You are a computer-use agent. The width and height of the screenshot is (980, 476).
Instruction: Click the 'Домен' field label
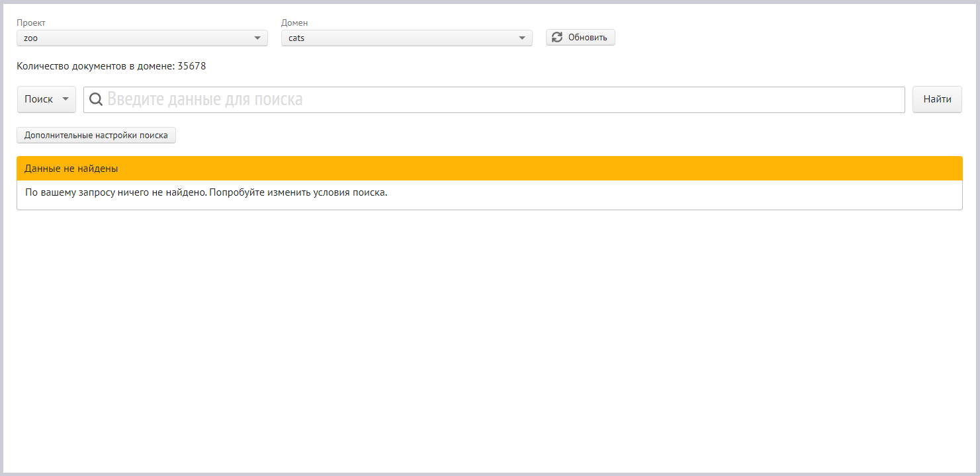[x=294, y=23]
